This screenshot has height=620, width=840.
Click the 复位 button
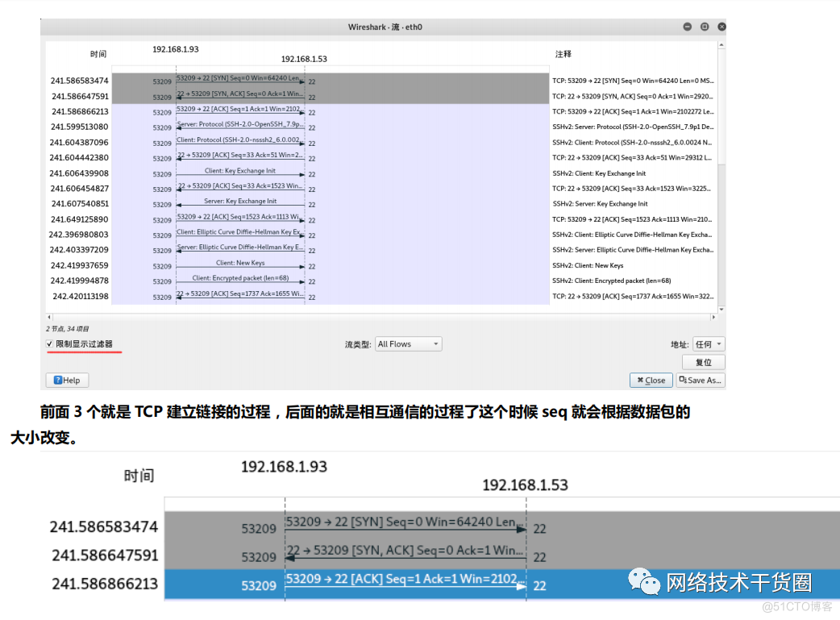(x=702, y=361)
